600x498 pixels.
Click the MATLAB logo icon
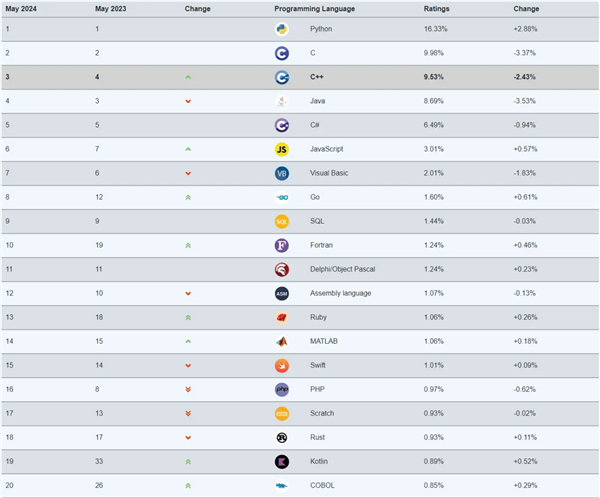[282, 341]
